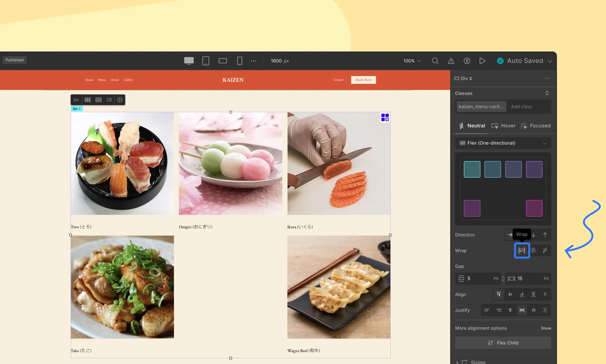
Task: Open the warnings triangle panel
Action: pos(451,61)
